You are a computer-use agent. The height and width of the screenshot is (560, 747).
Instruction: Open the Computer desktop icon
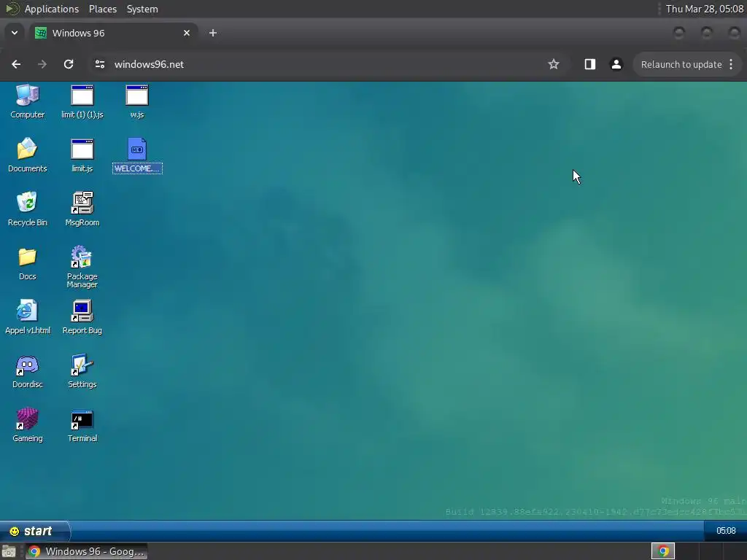point(28,101)
